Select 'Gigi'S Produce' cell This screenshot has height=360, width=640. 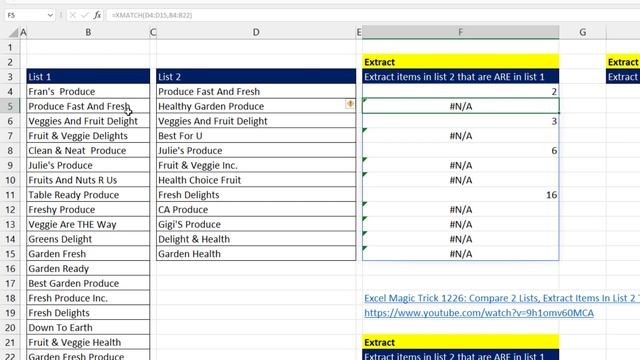click(x=256, y=224)
